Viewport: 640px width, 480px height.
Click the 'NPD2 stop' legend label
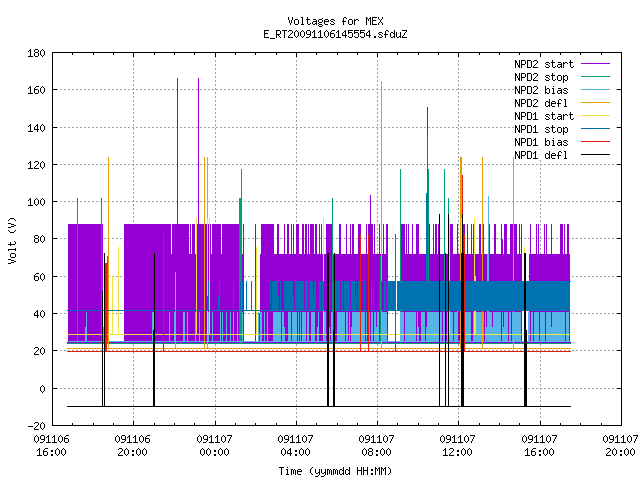(x=541, y=77)
